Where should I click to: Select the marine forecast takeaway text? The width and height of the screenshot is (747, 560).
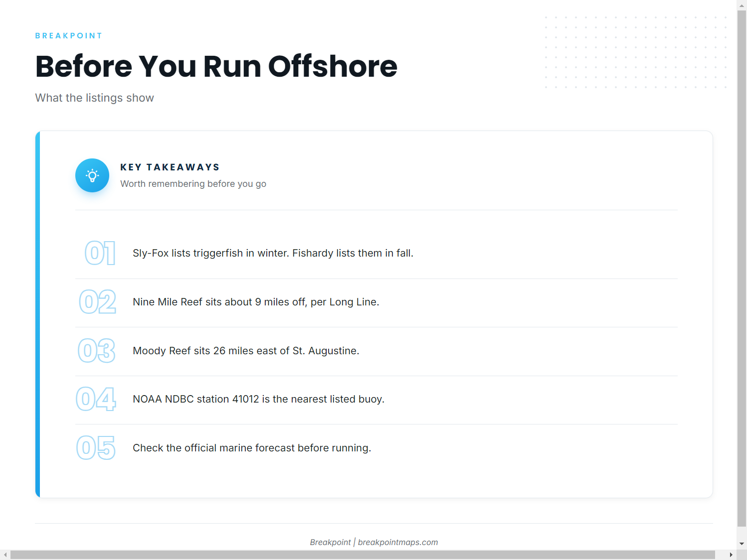point(252,448)
